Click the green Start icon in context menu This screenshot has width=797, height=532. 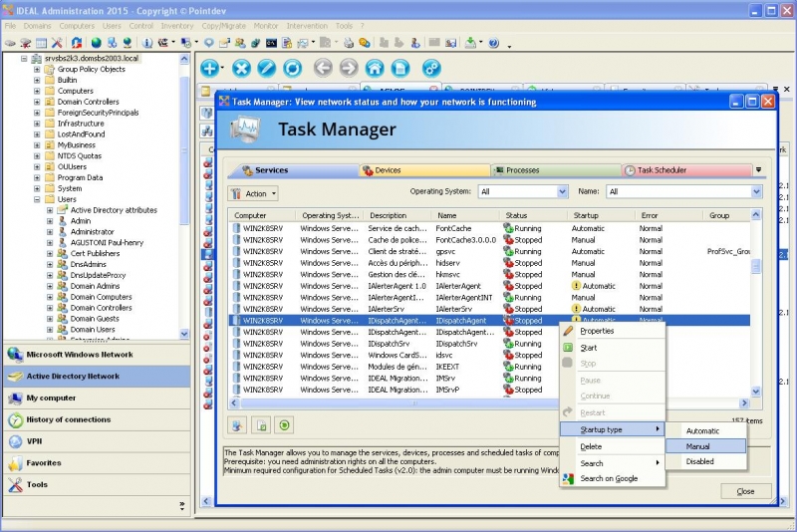click(568, 348)
